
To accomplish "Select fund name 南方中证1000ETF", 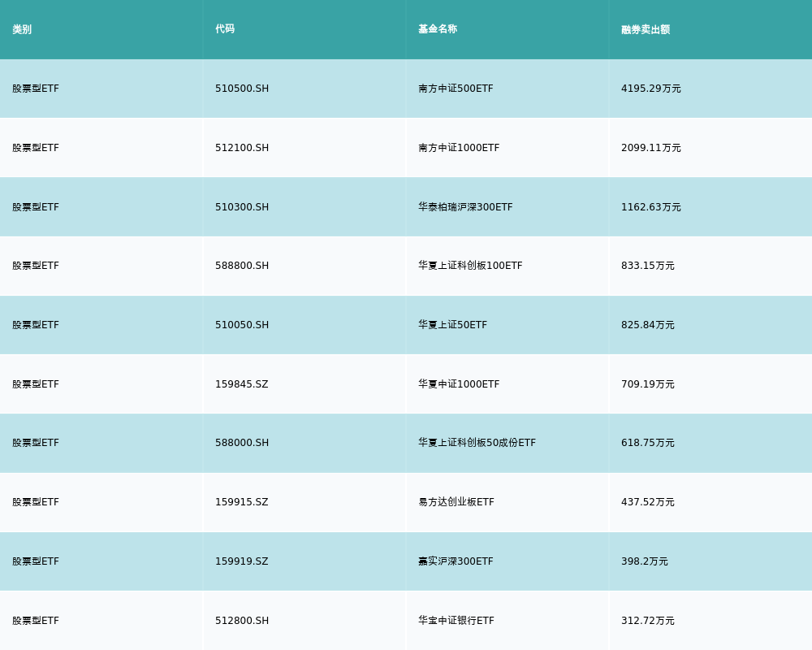I will point(459,148).
